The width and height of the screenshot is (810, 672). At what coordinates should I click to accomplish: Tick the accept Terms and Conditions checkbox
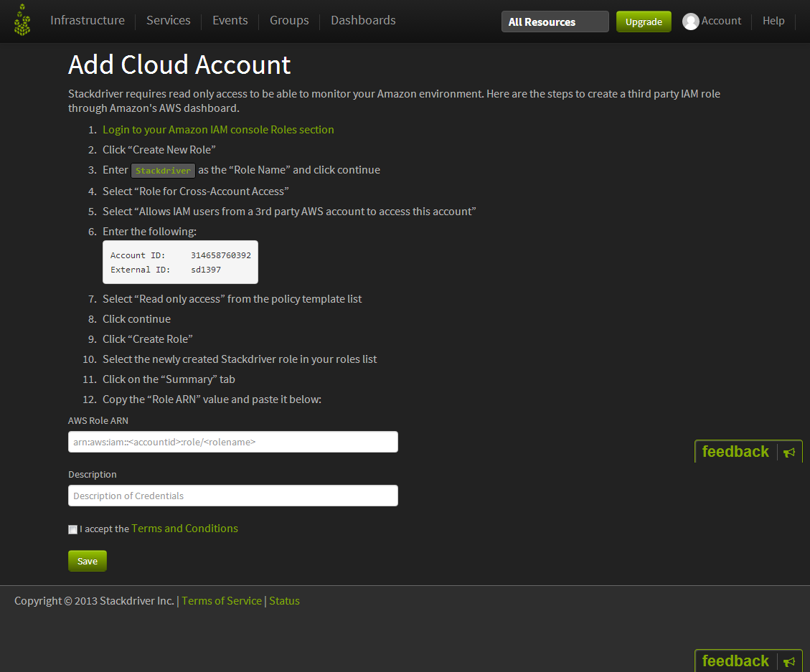pos(73,529)
